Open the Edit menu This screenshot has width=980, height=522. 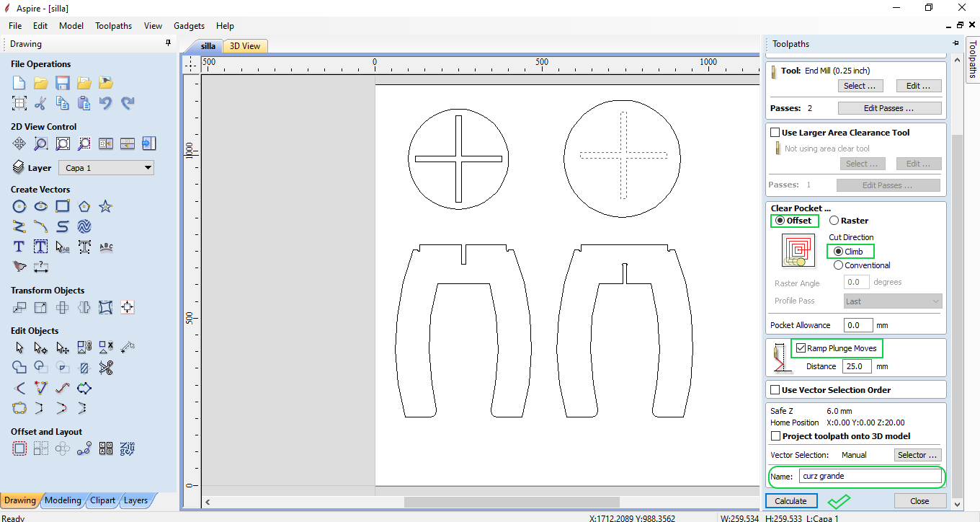(40, 25)
